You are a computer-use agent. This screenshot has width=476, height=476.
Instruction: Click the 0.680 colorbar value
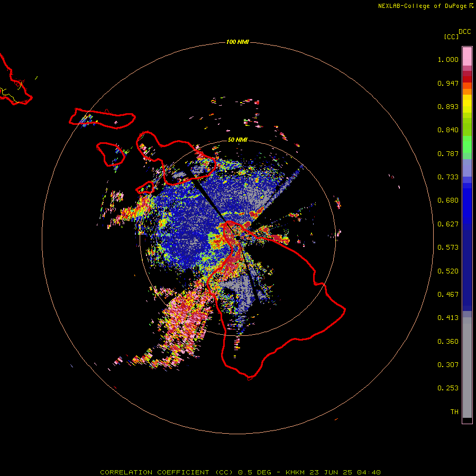(448, 200)
